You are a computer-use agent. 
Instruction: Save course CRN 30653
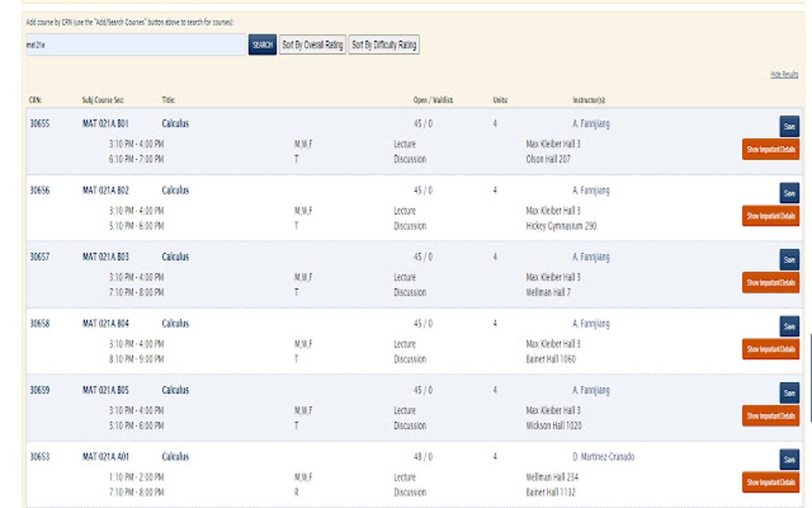coord(789,459)
